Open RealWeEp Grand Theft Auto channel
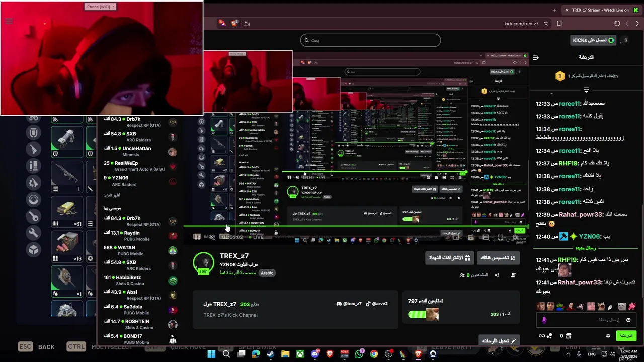Screen dimensions: 644x362 [139, 166]
